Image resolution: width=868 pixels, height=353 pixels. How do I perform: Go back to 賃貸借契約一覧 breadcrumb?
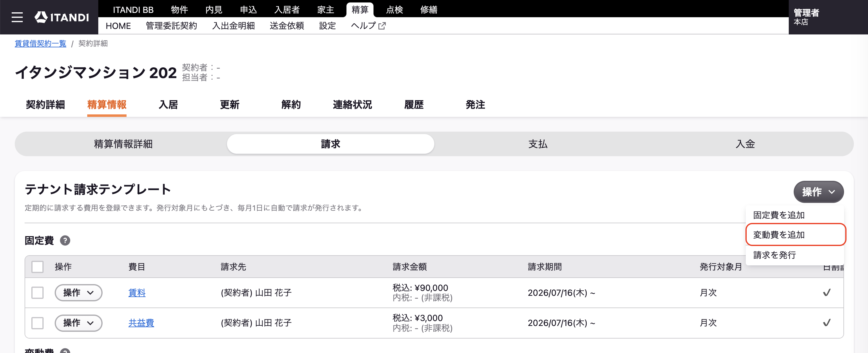[x=41, y=43]
